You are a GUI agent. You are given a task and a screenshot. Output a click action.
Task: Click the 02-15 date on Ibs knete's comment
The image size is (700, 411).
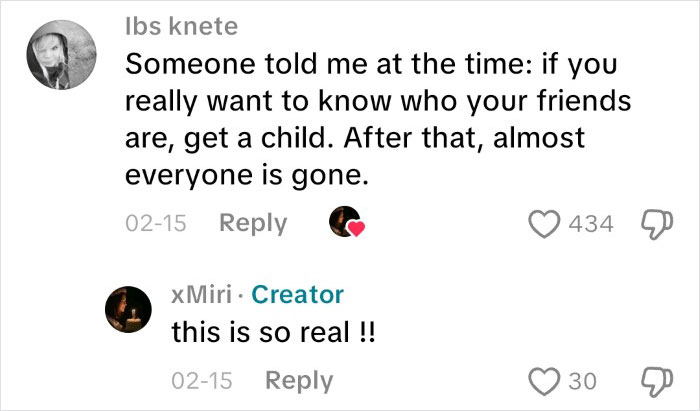(156, 223)
